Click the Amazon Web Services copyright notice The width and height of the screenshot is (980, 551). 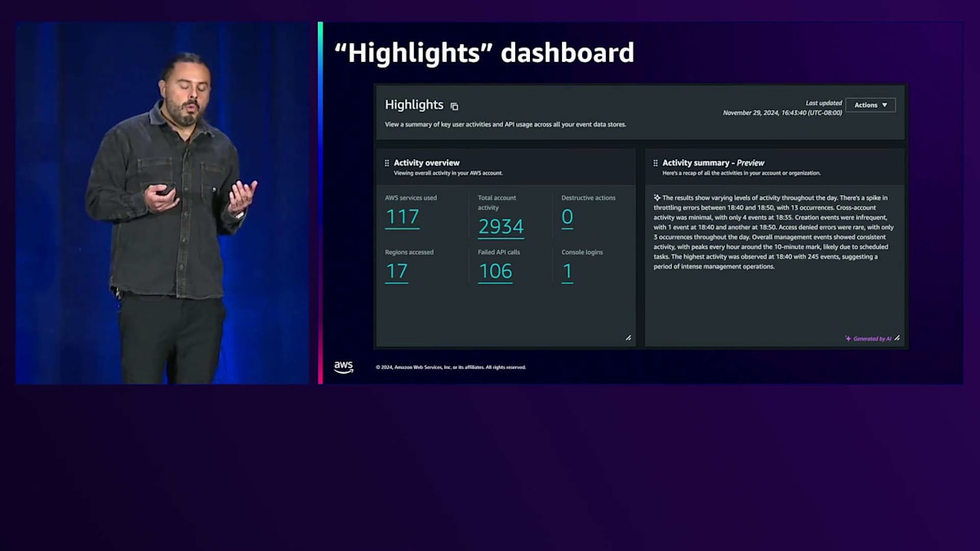click(451, 367)
